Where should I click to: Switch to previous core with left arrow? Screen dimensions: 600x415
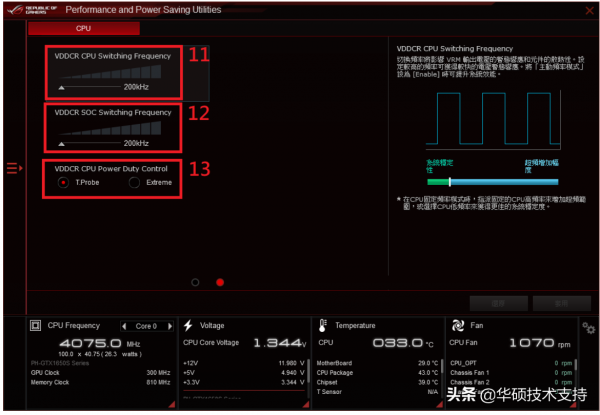click(124, 326)
